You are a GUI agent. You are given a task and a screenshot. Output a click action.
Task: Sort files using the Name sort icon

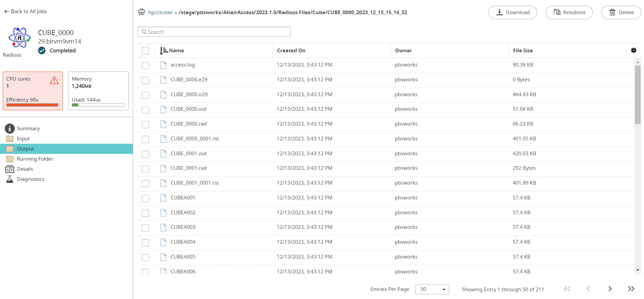[x=163, y=51]
